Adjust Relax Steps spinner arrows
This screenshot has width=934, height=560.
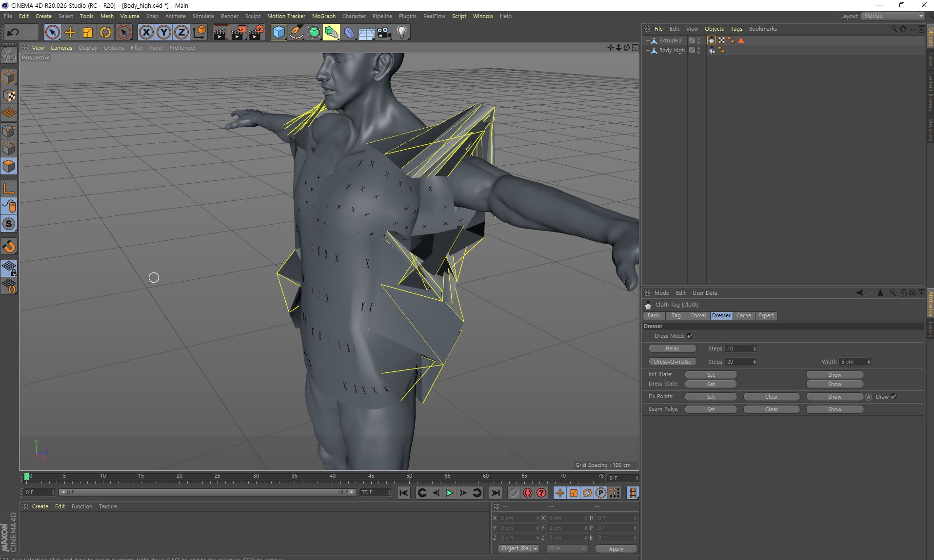click(x=755, y=348)
